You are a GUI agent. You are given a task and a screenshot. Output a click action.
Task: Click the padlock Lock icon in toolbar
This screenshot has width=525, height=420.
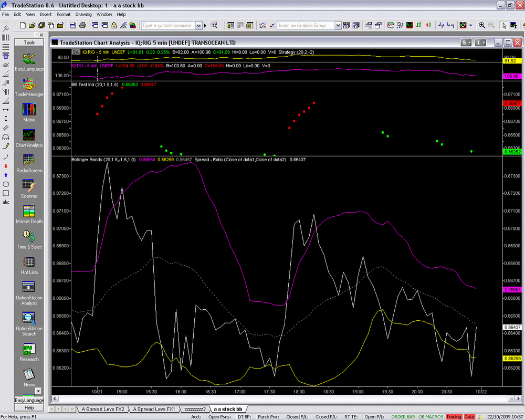pos(114,25)
